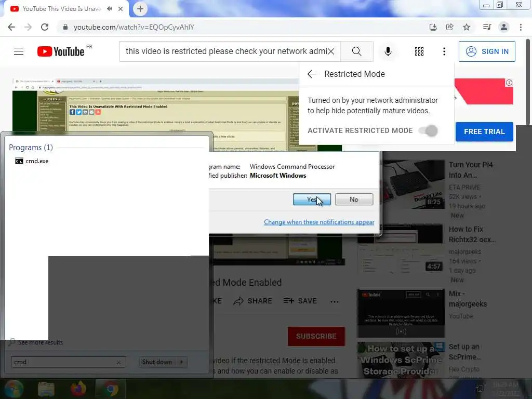Click the SHARE button under video
Image resolution: width=532 pixels, height=399 pixels.
click(253, 301)
